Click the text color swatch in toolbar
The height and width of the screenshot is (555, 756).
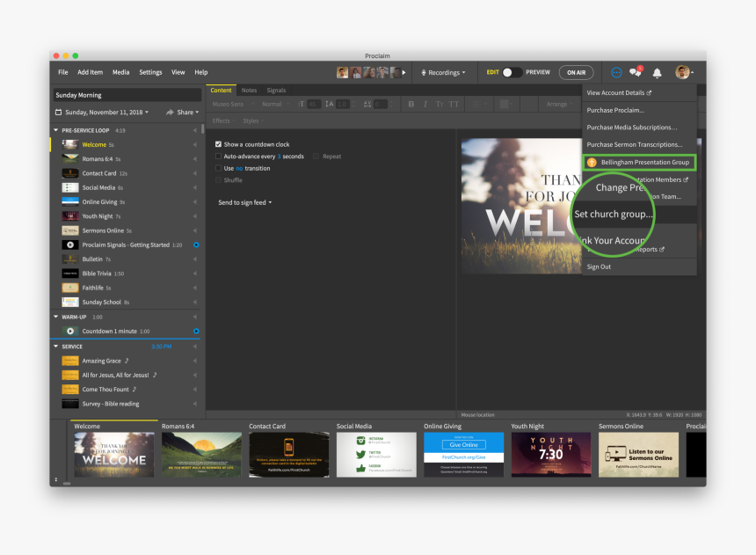click(x=505, y=104)
